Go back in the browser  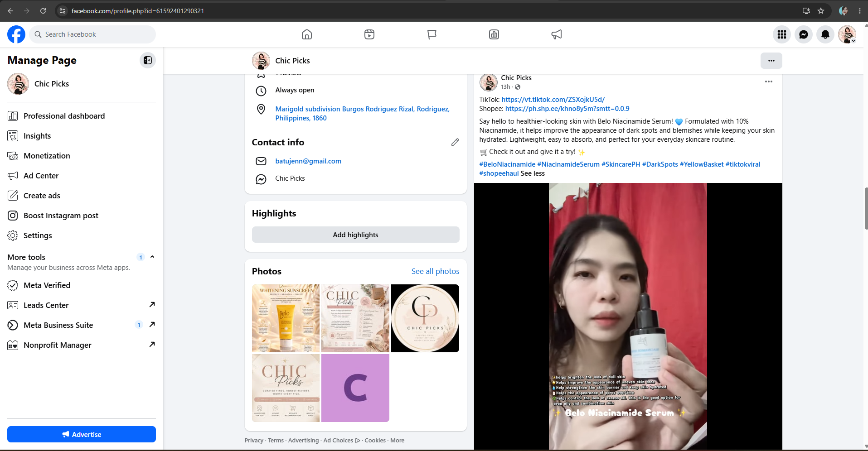(10, 11)
